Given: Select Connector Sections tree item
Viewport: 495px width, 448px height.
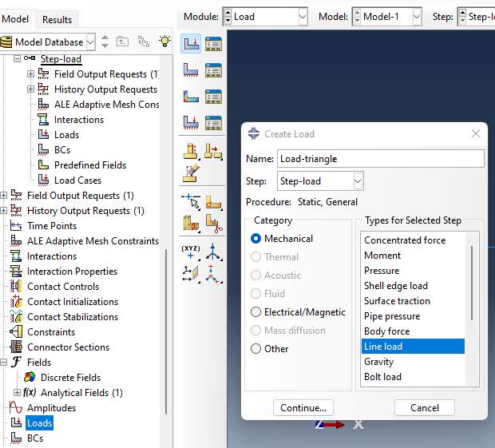Looking at the screenshot, I should (68, 347).
